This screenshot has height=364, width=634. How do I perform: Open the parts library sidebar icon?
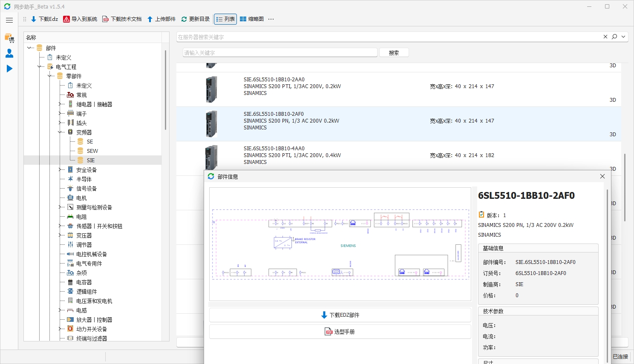click(x=9, y=38)
